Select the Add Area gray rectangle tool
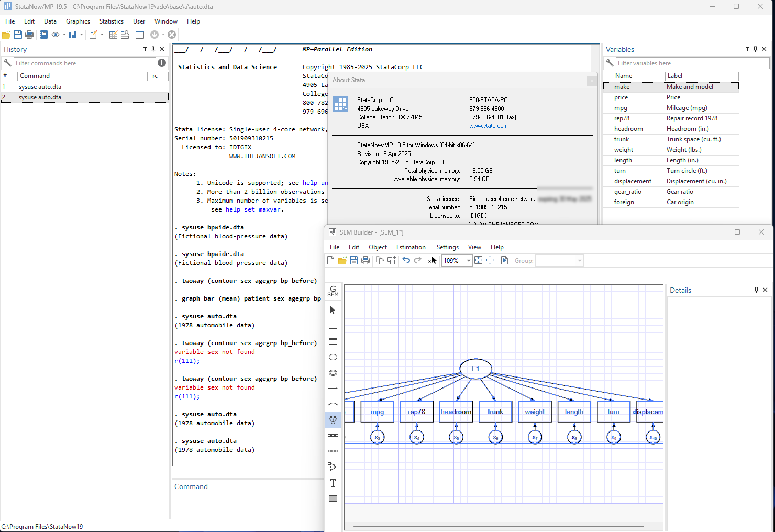775x532 pixels. [333, 498]
